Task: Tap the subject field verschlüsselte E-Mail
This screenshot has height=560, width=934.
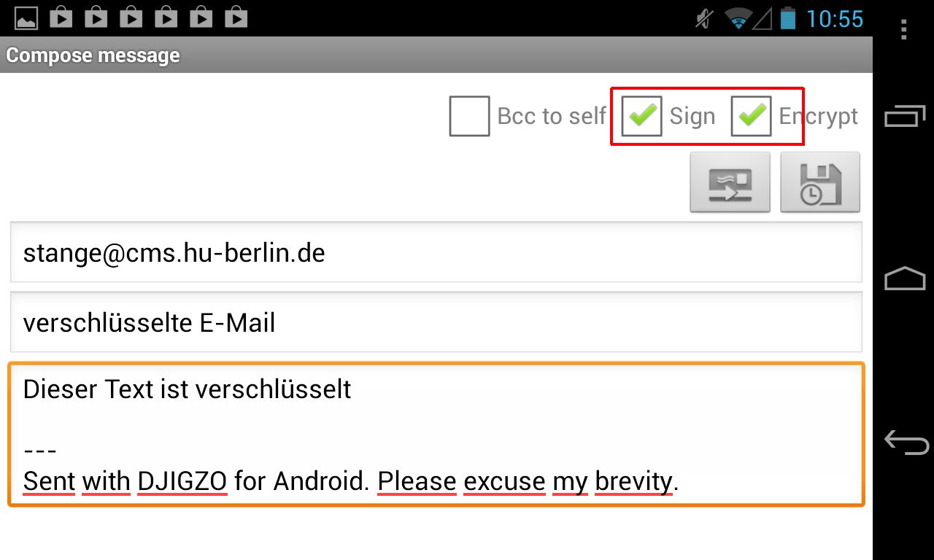Action: [436, 322]
